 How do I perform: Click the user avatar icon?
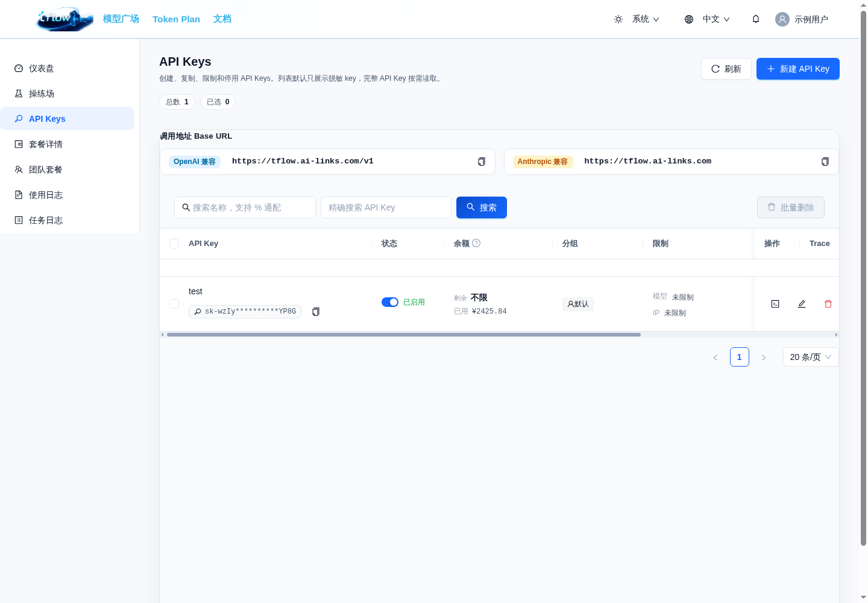[x=782, y=19]
